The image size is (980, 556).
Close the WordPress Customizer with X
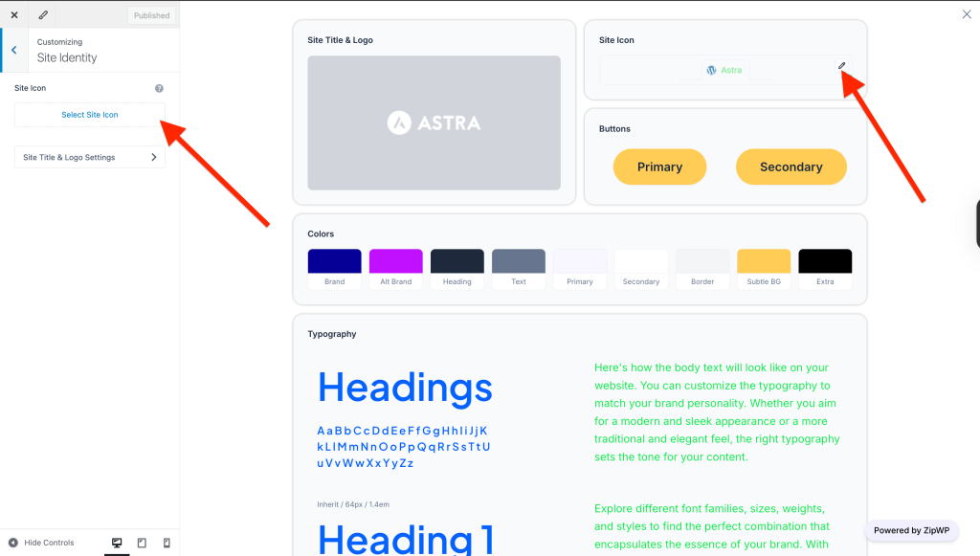14,15
